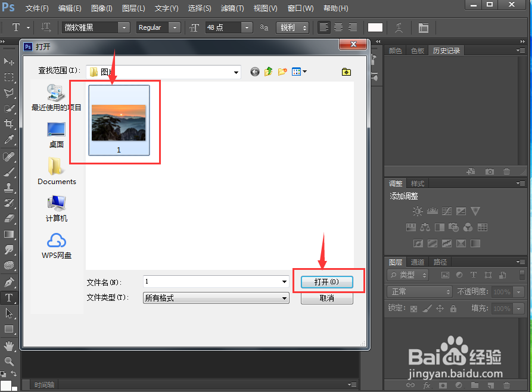Toggle lock transparent pixels
The image size is (532, 392).
(x=413, y=309)
